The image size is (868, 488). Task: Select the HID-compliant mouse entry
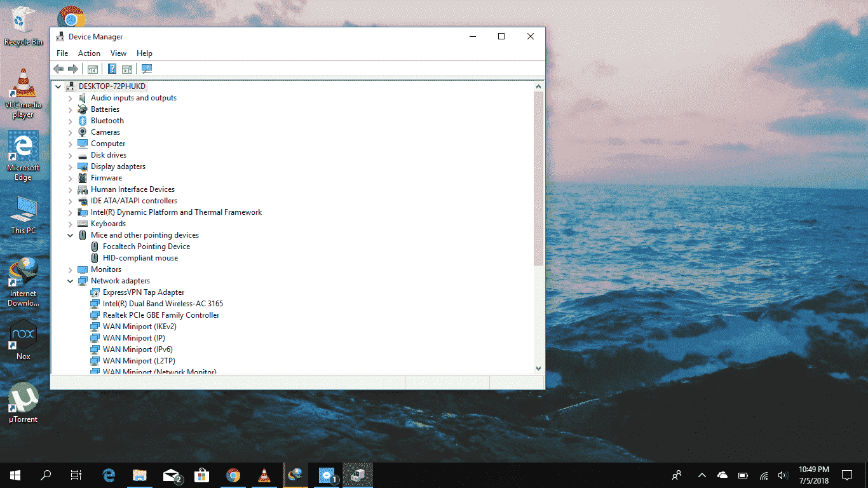click(x=140, y=258)
